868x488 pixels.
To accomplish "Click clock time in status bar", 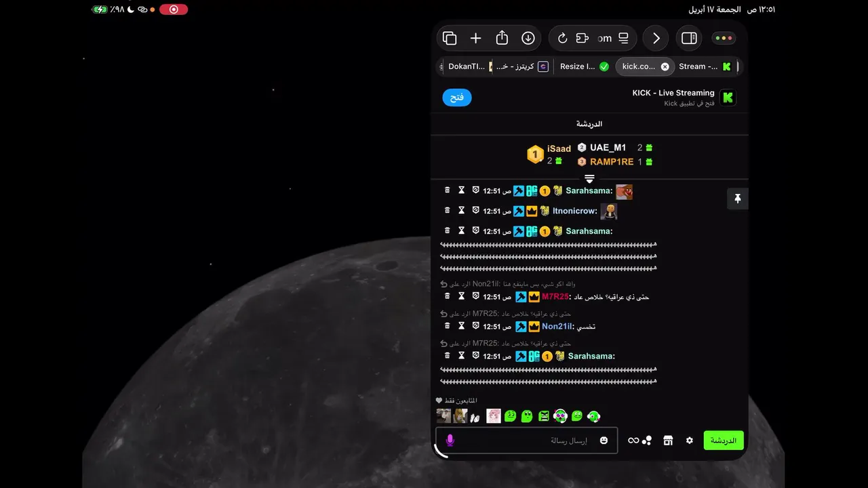I will (761, 9).
